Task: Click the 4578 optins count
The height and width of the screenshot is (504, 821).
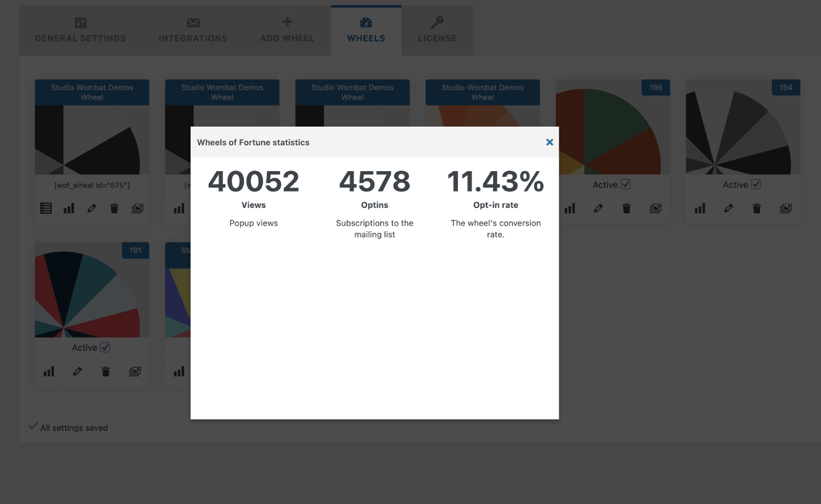Action: click(375, 181)
